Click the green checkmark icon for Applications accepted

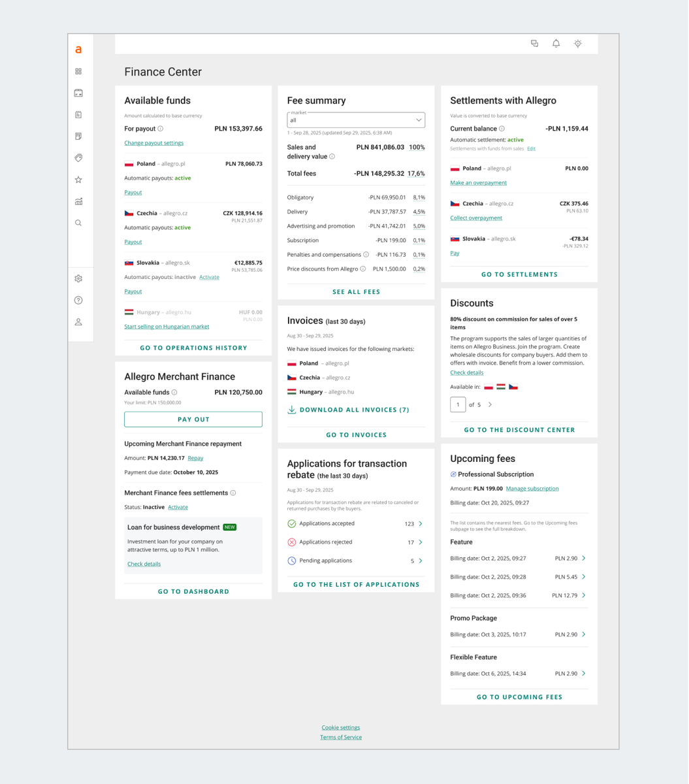click(x=292, y=524)
